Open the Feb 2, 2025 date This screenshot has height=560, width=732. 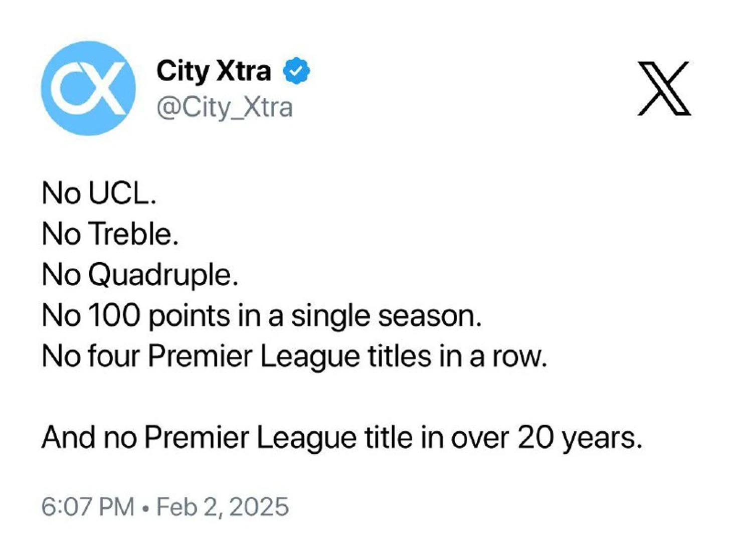pyautogui.click(x=223, y=507)
